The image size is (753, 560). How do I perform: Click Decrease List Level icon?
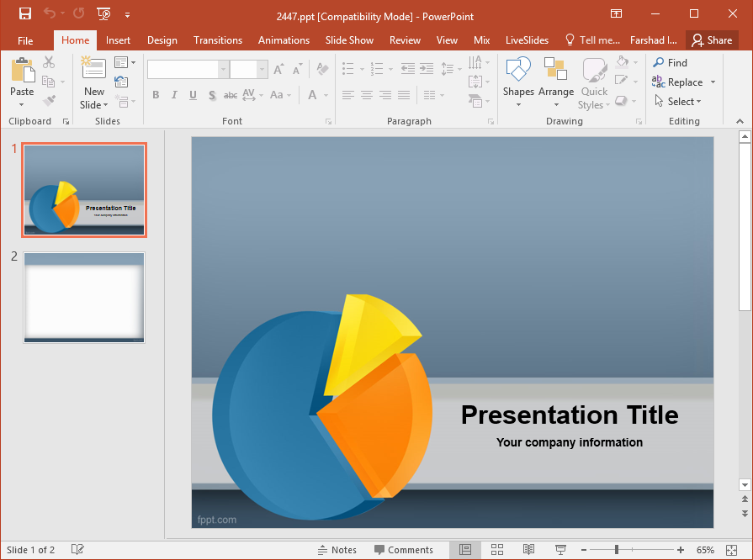pos(408,69)
